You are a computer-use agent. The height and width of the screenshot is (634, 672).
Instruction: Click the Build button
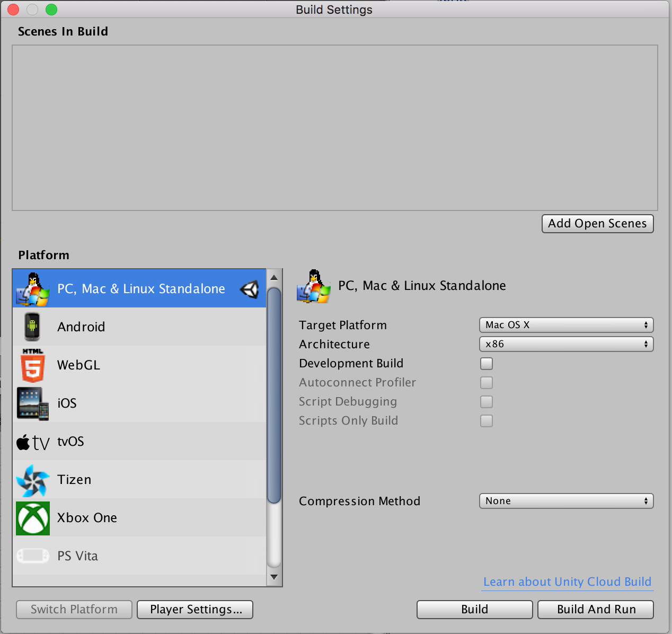click(474, 610)
